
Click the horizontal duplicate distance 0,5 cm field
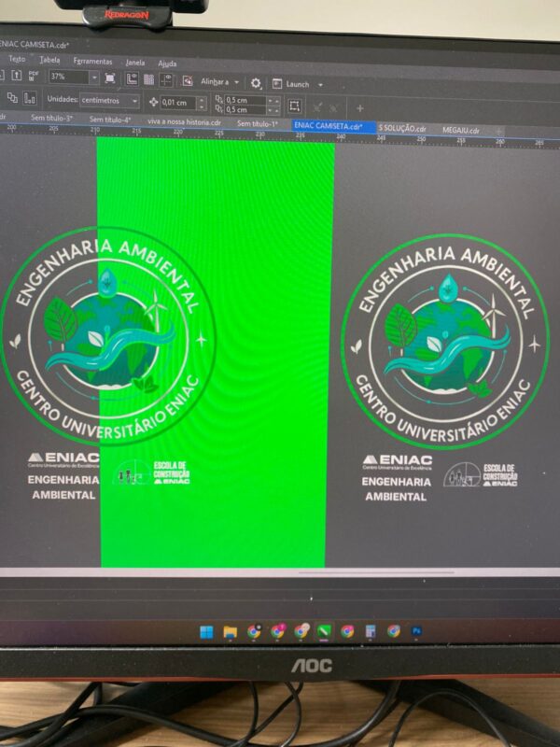245,100
